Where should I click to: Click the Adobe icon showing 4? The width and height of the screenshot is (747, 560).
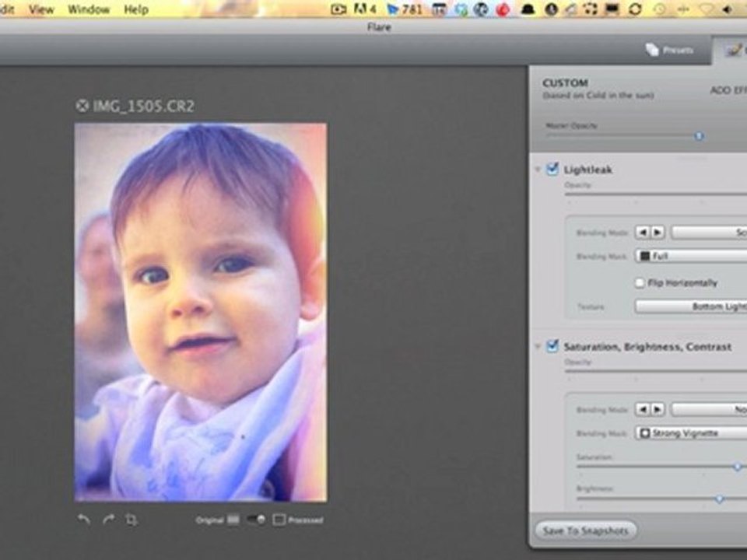tap(365, 9)
